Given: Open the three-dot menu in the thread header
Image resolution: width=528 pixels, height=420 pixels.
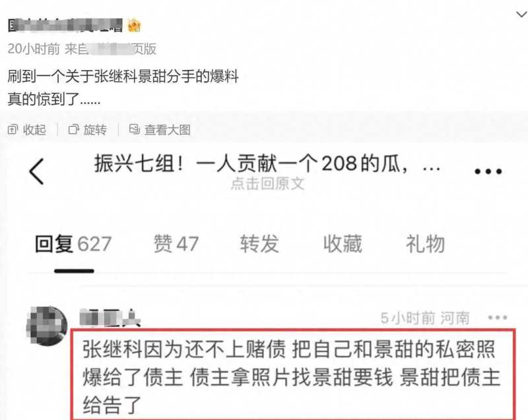Looking at the screenshot, I should 488,172.
